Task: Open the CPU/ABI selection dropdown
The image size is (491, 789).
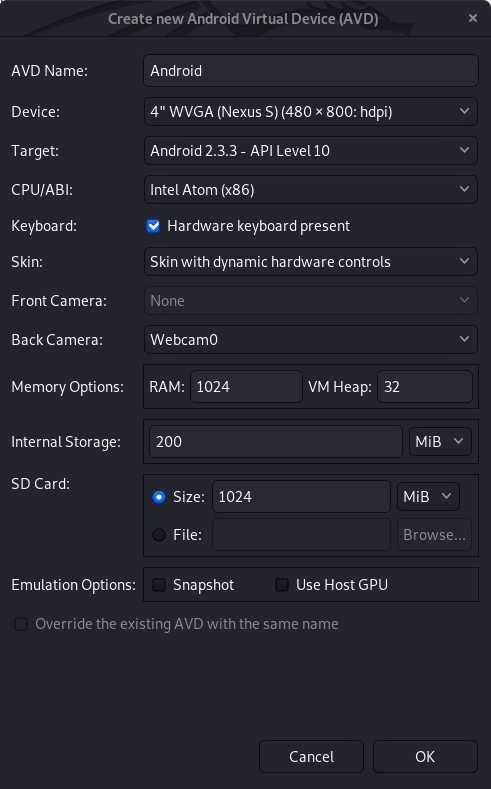Action: coord(310,190)
